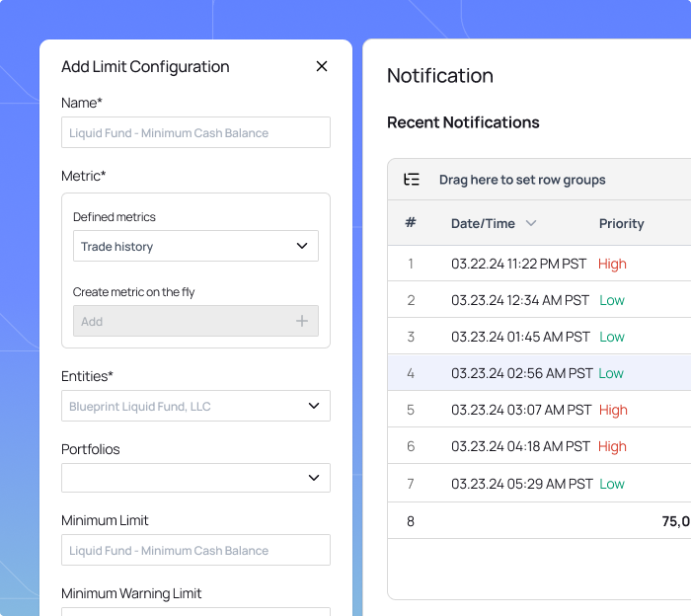Click the Recent Notifications heading
This screenshot has width=691, height=616.
(463, 122)
